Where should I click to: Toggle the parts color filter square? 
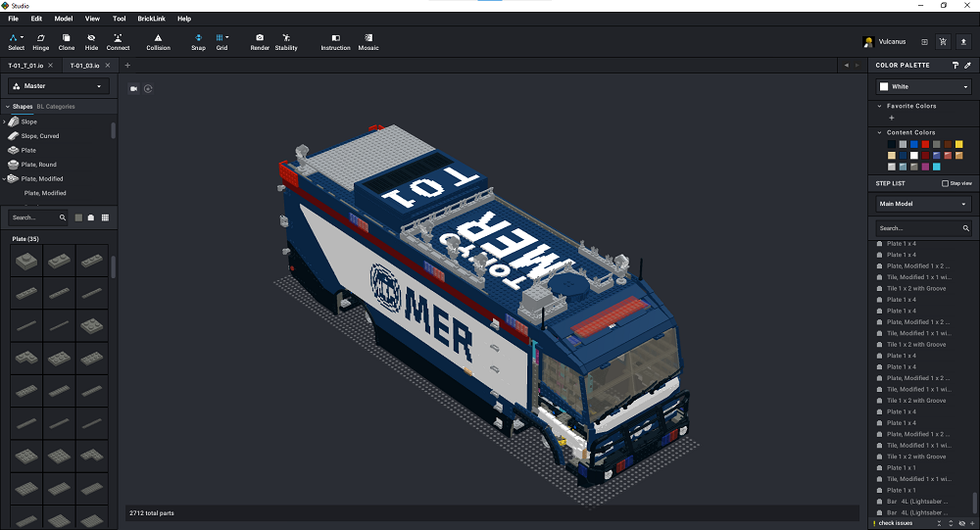[x=78, y=217]
